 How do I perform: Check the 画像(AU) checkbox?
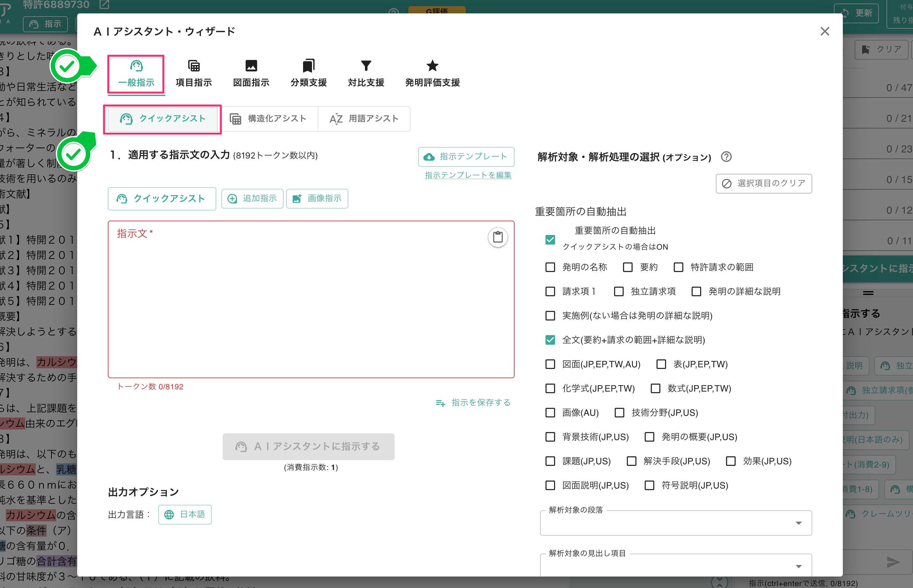point(550,413)
